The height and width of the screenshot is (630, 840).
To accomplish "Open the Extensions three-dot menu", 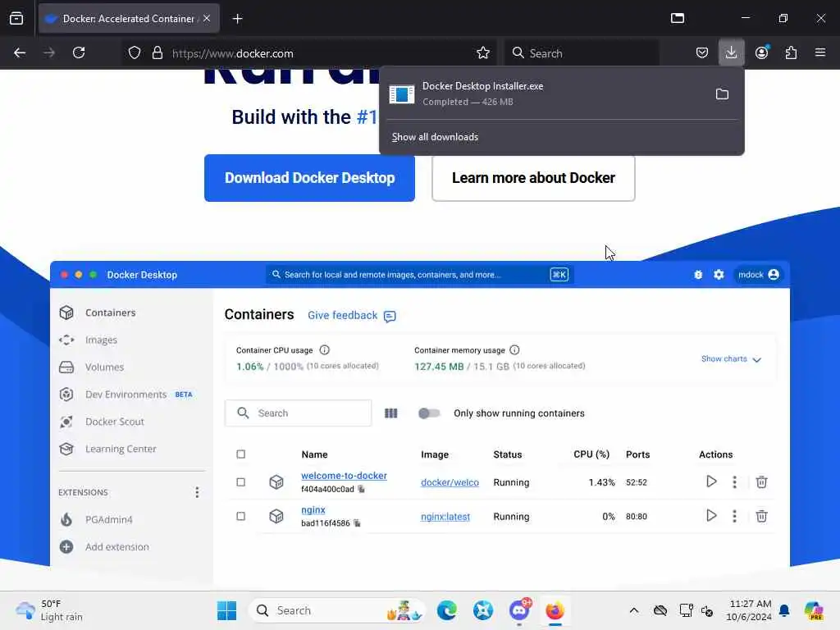I will [x=197, y=492].
